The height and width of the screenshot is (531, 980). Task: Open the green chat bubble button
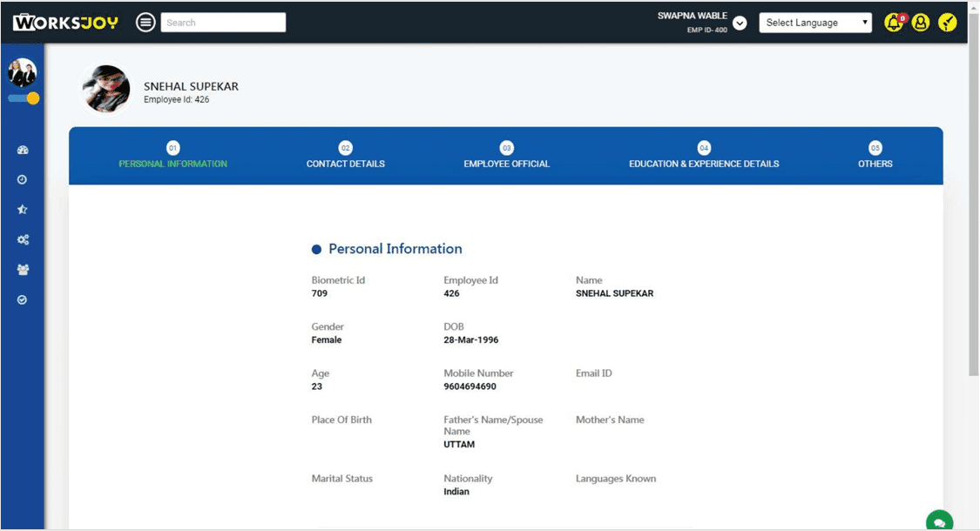(x=939, y=521)
